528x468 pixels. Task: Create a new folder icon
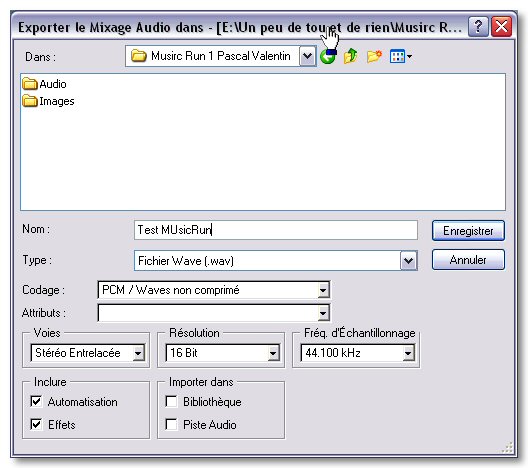pos(374,56)
